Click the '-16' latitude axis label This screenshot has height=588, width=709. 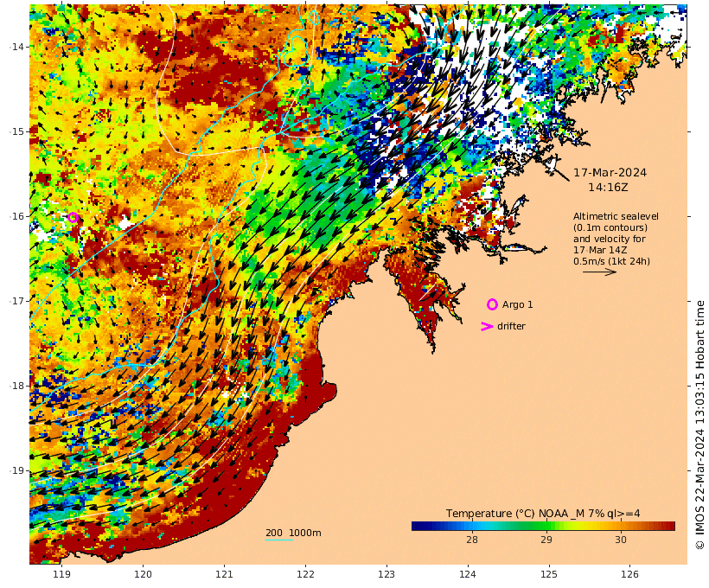(16, 216)
